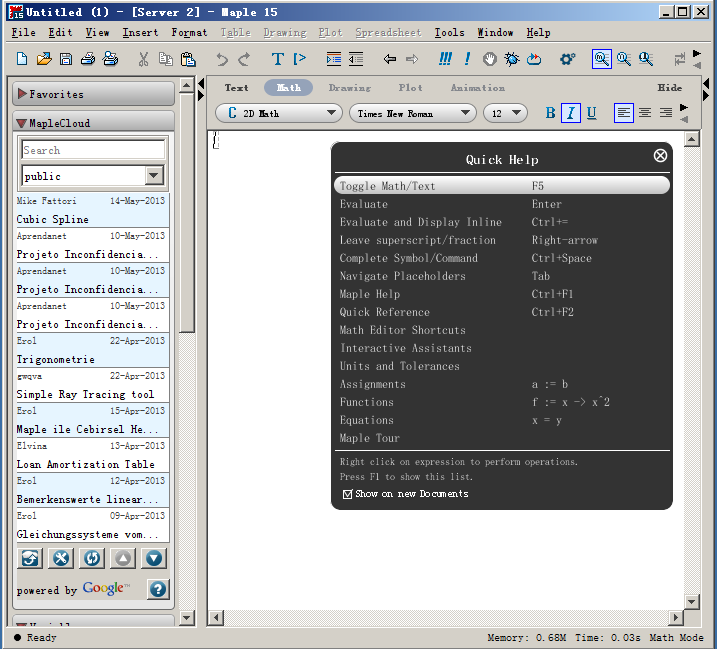
Task: Select Toggle Math/Text help entry
Action: (x=502, y=186)
